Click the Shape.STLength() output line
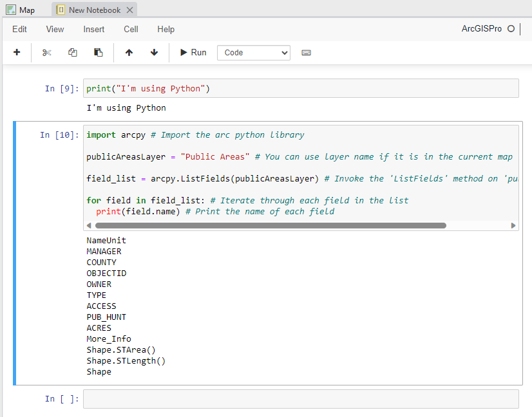The width and height of the screenshot is (532, 417). (126, 361)
